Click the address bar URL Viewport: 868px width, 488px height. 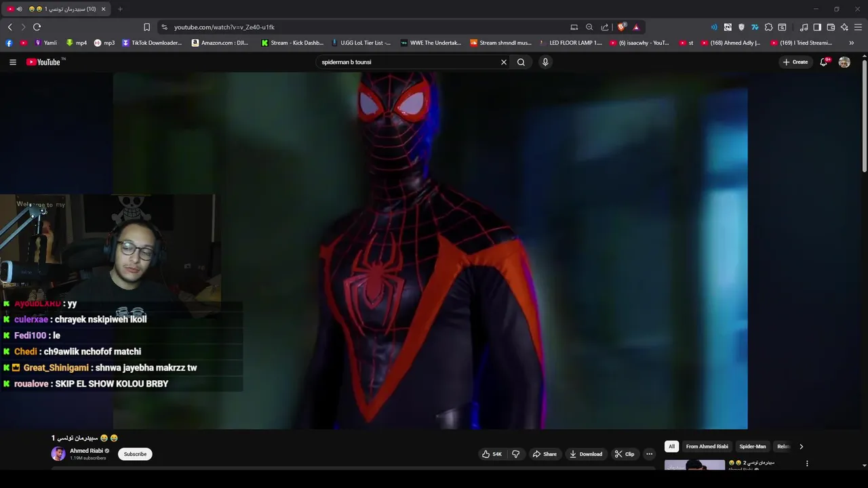pos(224,27)
